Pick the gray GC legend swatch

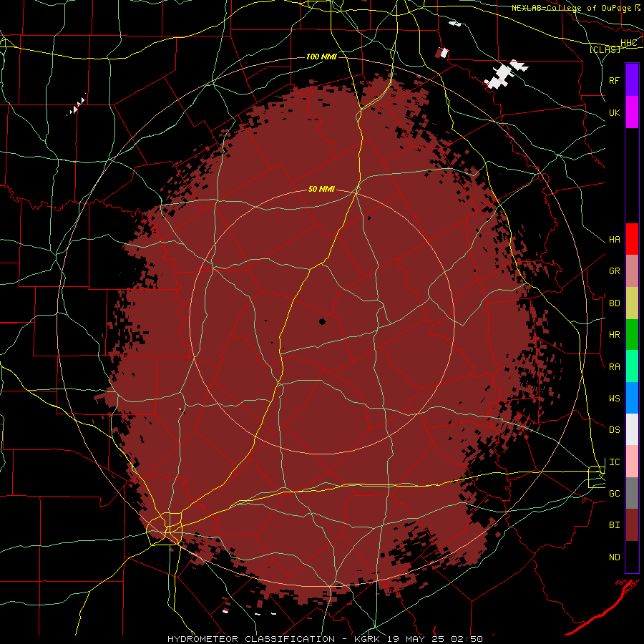[x=632, y=493]
